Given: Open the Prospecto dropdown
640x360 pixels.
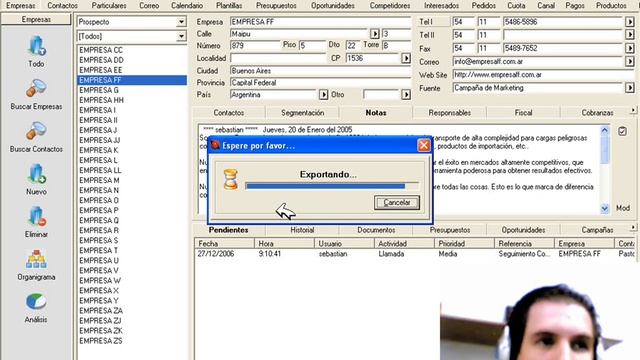Looking at the screenshot, I should [x=181, y=22].
